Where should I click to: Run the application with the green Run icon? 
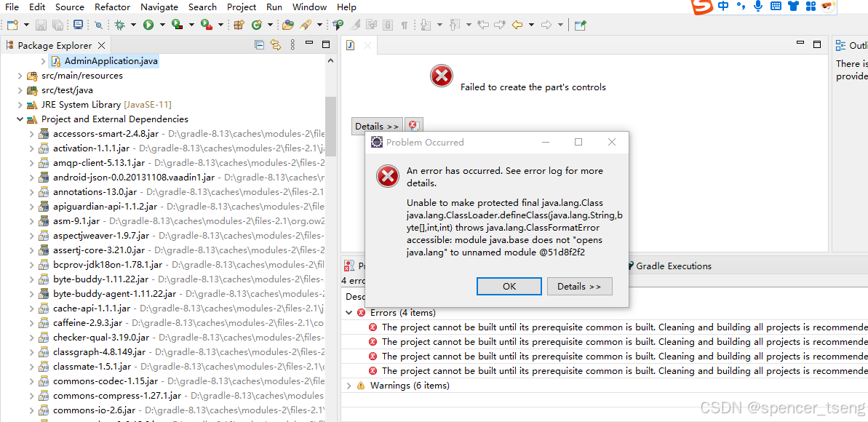(148, 24)
